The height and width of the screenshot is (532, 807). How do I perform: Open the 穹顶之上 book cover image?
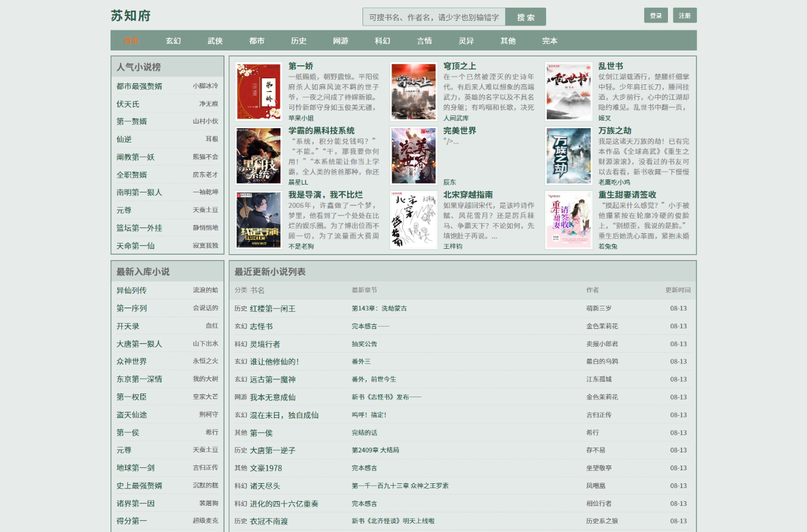414,91
